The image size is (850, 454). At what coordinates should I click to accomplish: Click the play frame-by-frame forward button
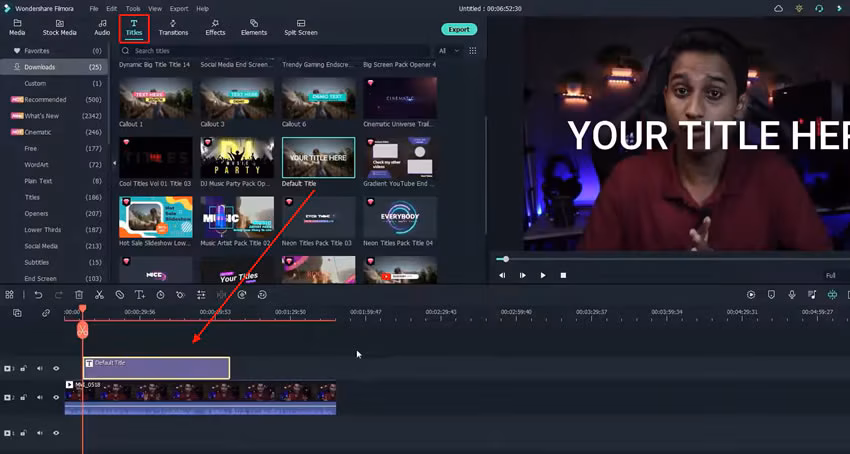point(523,276)
